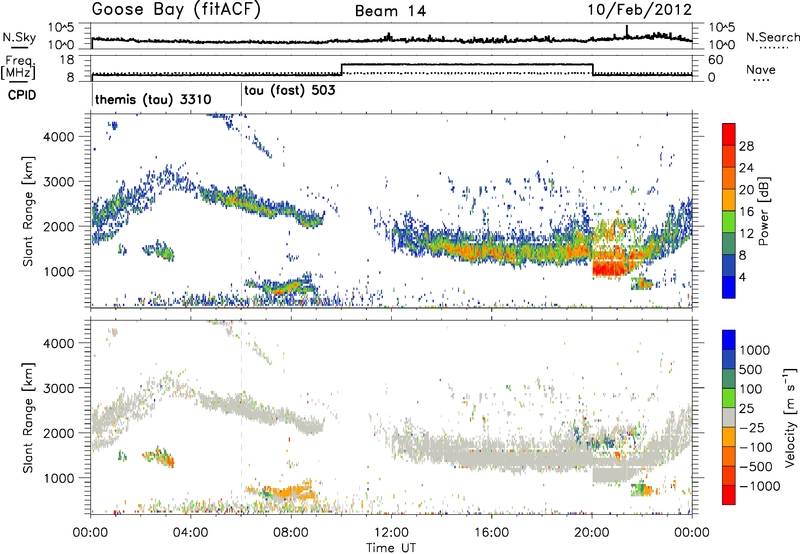Click the 20:00 time tick label
The width and height of the screenshot is (800, 554).
pyautogui.click(x=592, y=533)
